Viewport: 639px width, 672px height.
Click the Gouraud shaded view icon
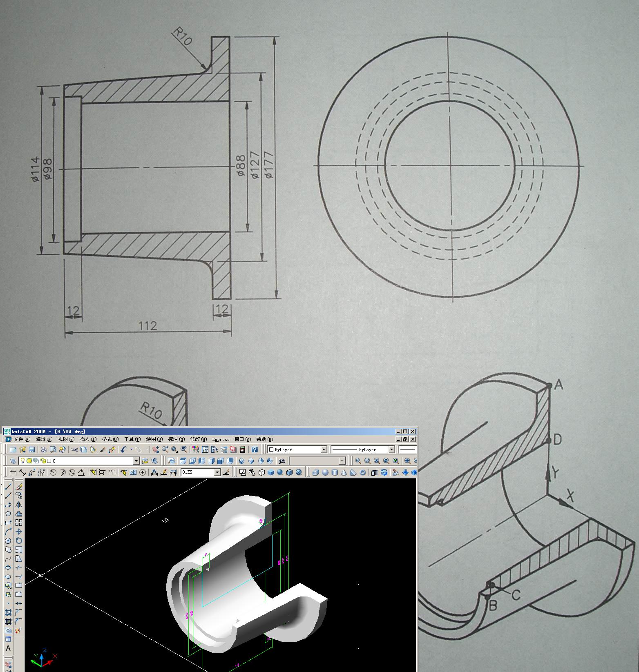click(279, 472)
